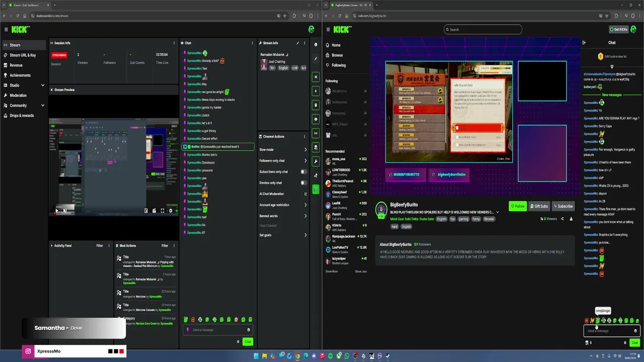Click the solid green icon in right rail
Screen dimensions: 644x362
pyautogui.click(x=316, y=189)
